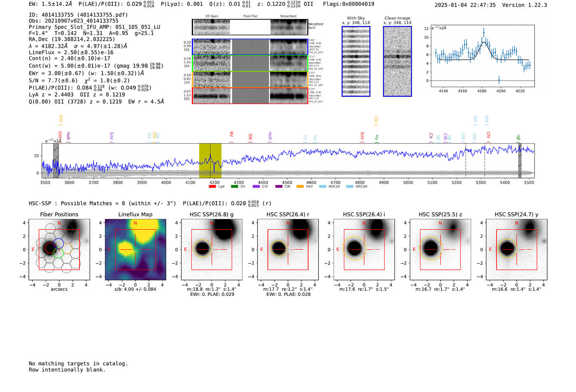
Task: Click the hatched gray band near 3550
Action: pos(56,160)
